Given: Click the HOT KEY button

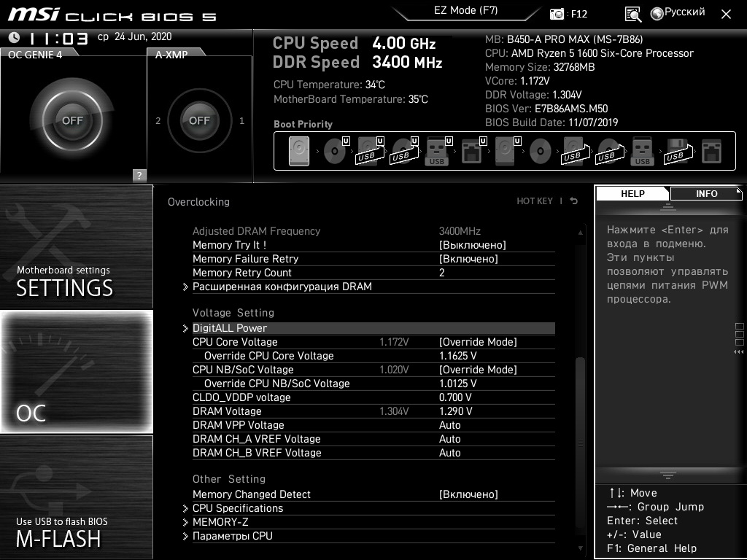Looking at the screenshot, I should tap(535, 201).
